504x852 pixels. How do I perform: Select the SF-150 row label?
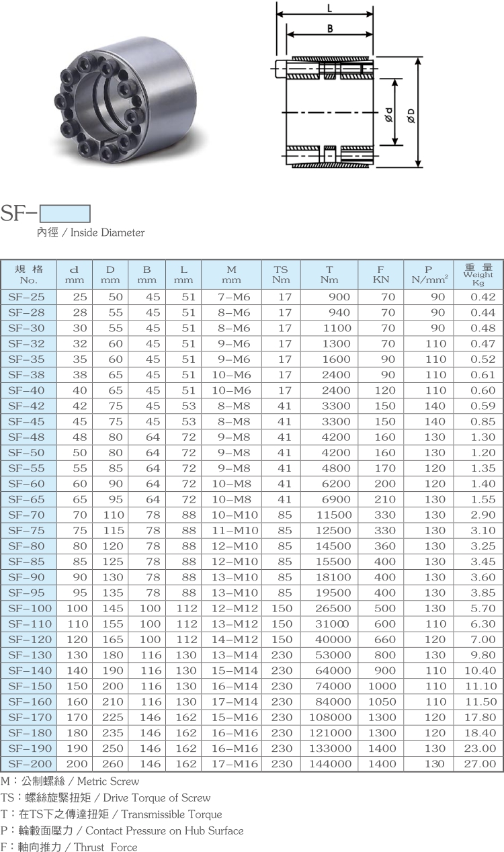coord(29,686)
